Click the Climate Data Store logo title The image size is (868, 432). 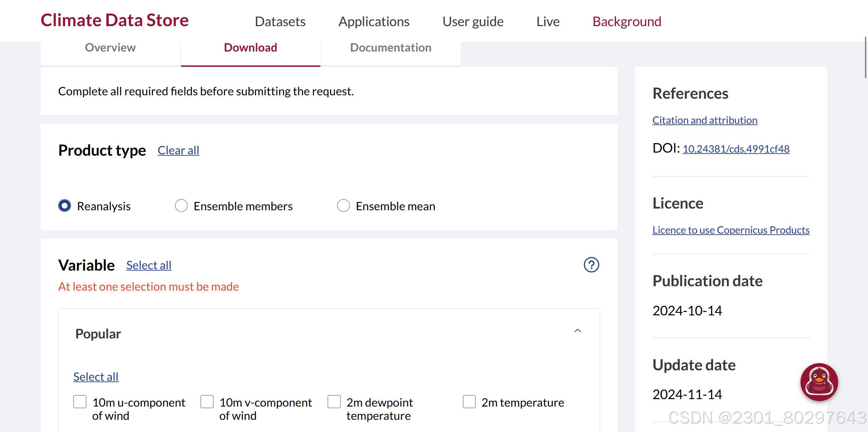pyautogui.click(x=115, y=20)
